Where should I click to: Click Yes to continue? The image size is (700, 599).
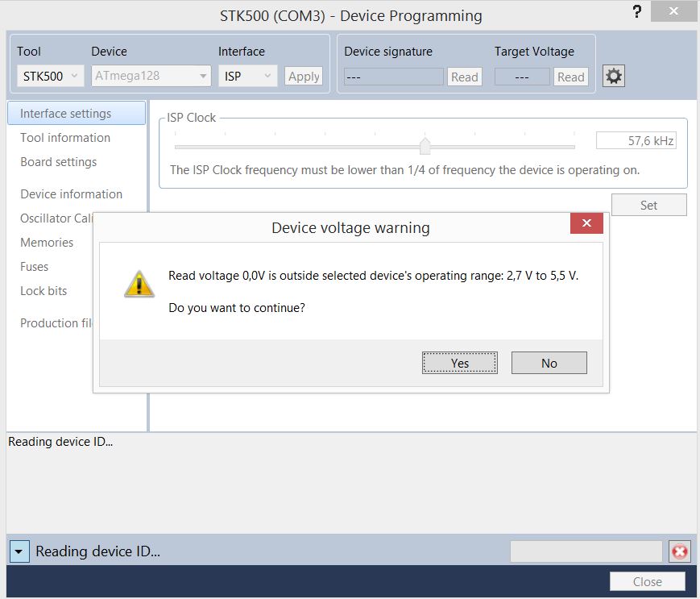click(460, 363)
